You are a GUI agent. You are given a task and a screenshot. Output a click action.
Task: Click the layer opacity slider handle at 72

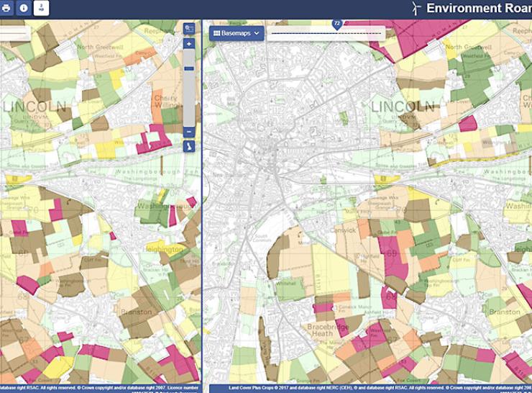pyautogui.click(x=336, y=24)
